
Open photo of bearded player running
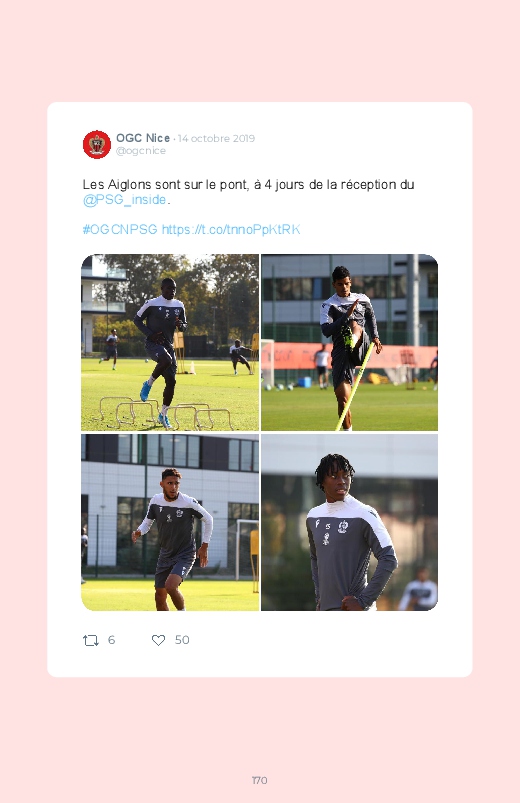(170, 522)
